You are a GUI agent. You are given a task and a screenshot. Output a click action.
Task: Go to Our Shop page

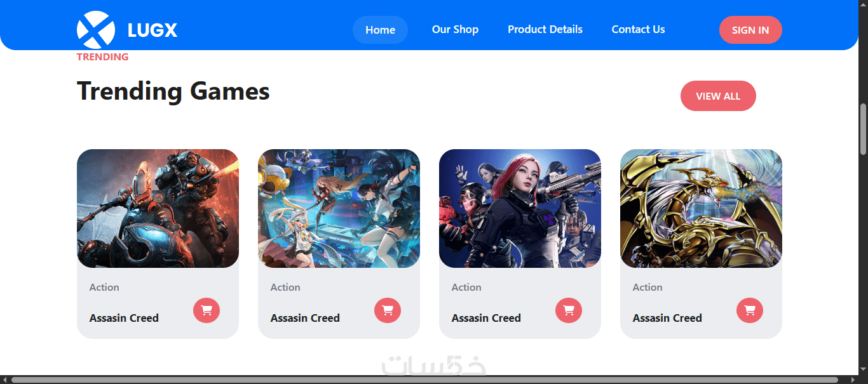pyautogui.click(x=455, y=29)
